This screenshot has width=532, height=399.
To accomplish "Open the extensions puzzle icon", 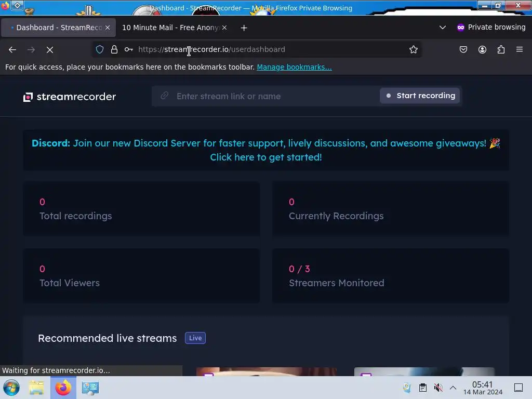I will tap(501, 49).
